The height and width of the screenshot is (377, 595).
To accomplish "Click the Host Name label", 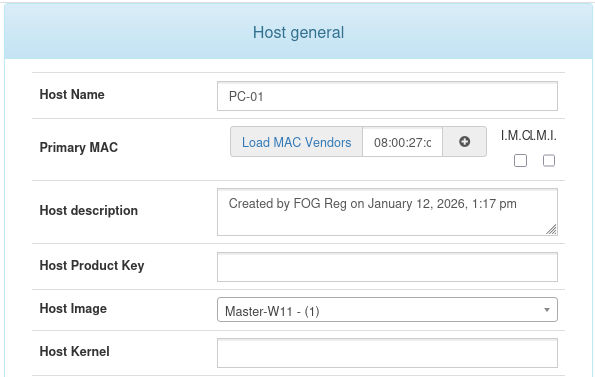I will tap(72, 94).
